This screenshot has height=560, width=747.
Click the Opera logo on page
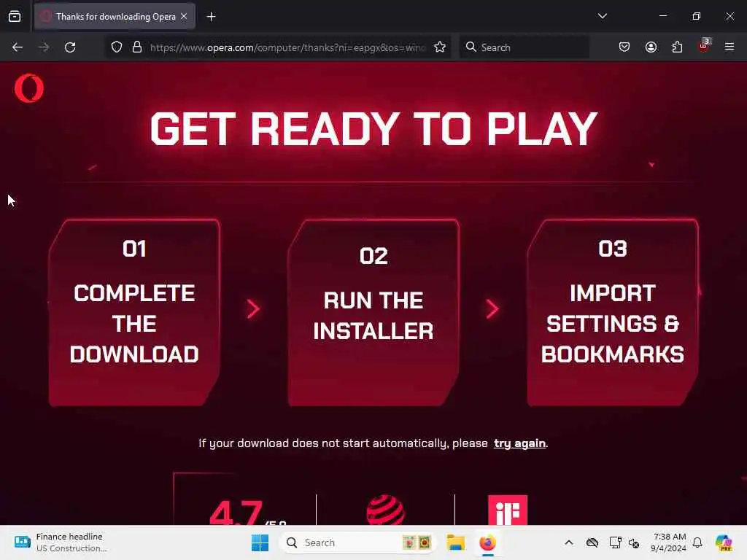pos(29,88)
